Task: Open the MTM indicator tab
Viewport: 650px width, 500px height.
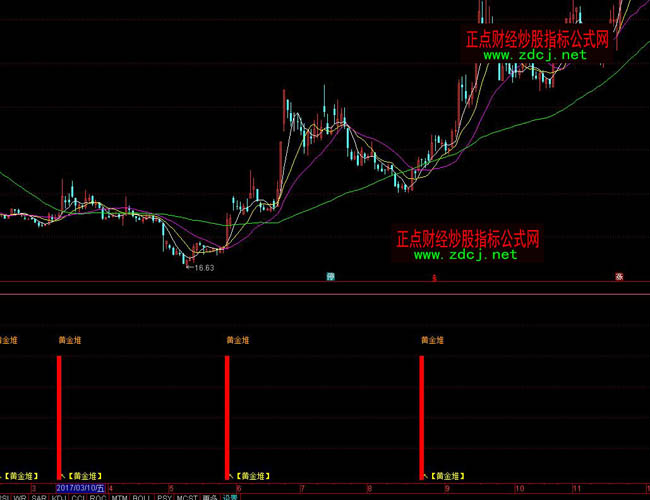Action: (119, 496)
